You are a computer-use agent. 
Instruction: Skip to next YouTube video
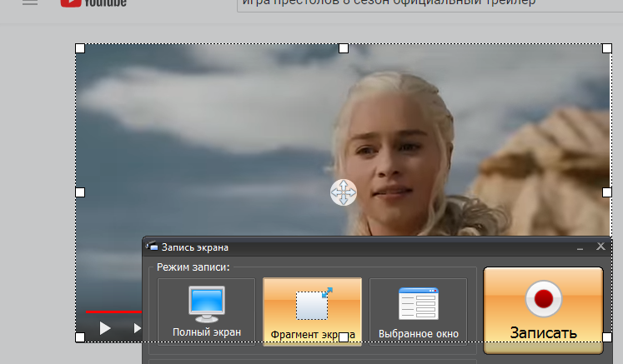(x=137, y=328)
